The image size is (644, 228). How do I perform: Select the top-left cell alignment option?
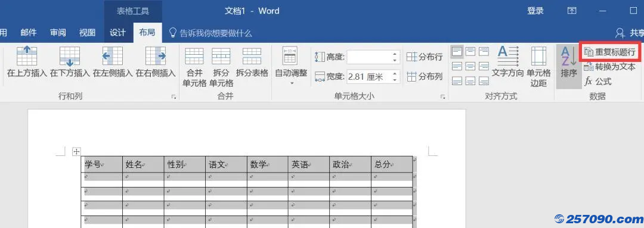tap(457, 52)
